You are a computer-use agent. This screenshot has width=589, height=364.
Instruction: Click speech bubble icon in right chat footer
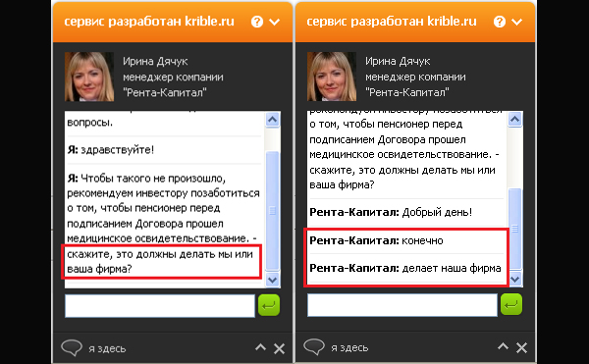coord(314,346)
